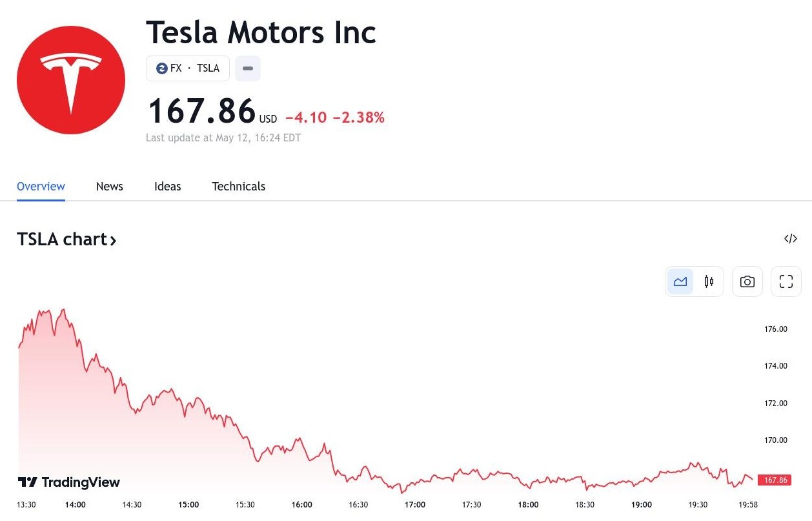Click the Tesla Motors Inc title

tap(261, 32)
